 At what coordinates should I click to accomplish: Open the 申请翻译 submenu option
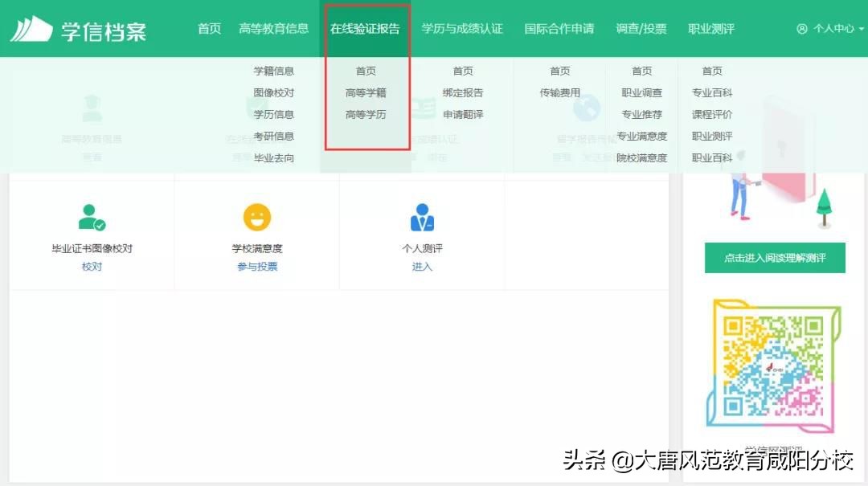(463, 114)
